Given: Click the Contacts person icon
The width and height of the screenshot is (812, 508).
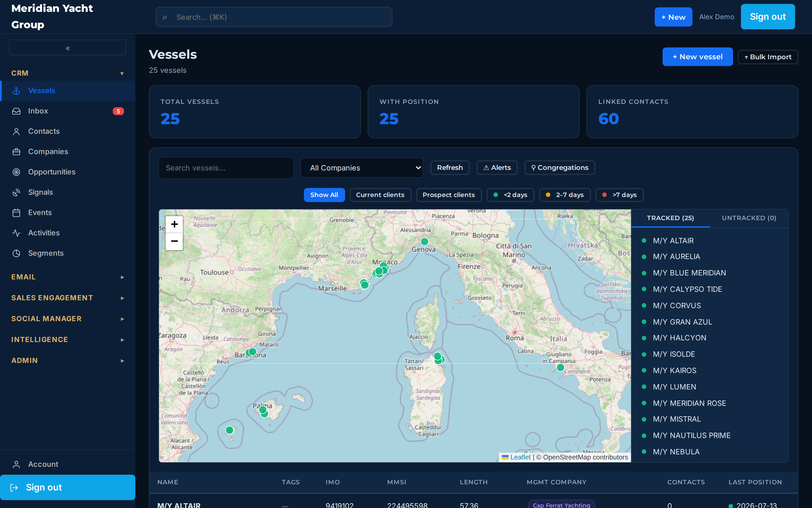Looking at the screenshot, I should click(x=16, y=131).
